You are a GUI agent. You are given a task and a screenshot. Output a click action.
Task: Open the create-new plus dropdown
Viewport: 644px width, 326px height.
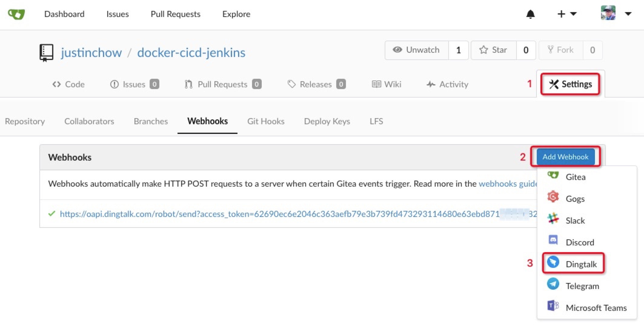pos(561,14)
